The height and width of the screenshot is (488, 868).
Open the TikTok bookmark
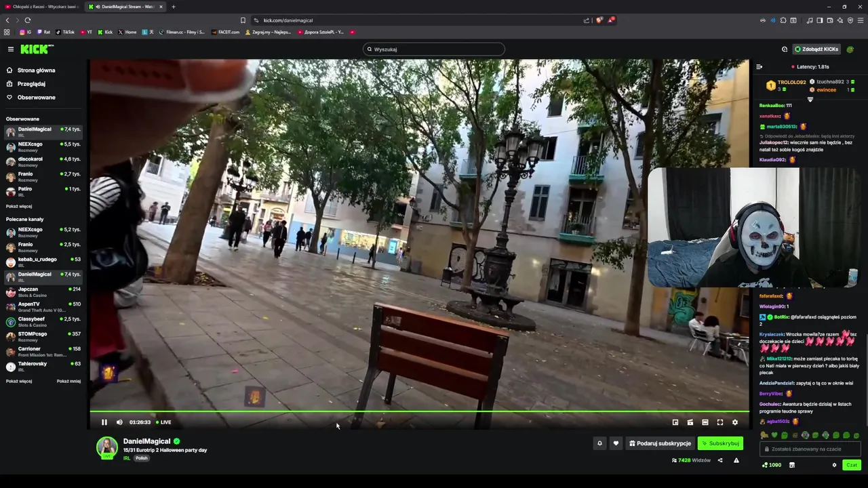[x=65, y=32]
